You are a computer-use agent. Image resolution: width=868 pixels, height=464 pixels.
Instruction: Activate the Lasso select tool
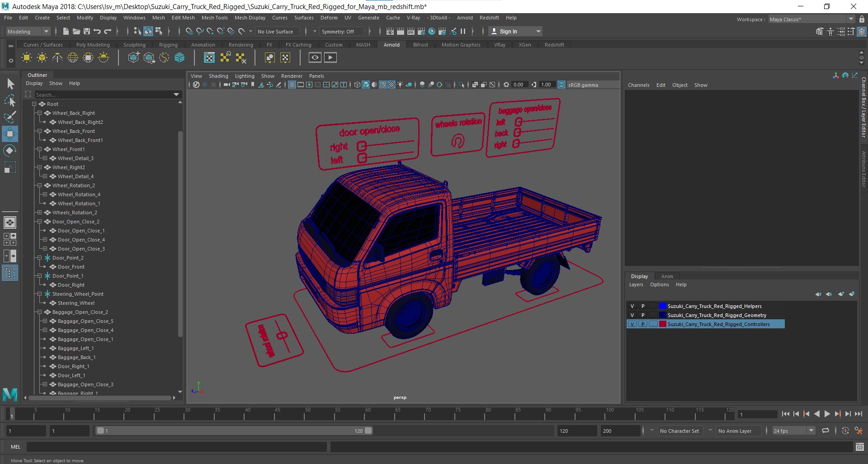click(10, 100)
